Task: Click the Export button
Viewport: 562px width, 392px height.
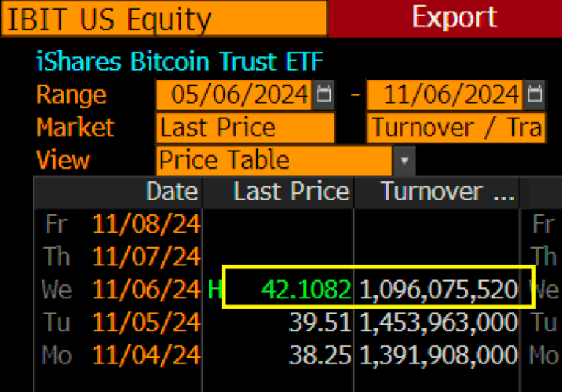Action: 454,18
